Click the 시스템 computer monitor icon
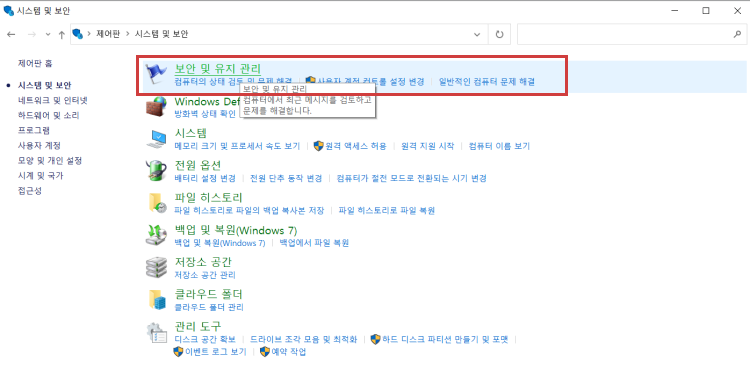 tap(156, 139)
